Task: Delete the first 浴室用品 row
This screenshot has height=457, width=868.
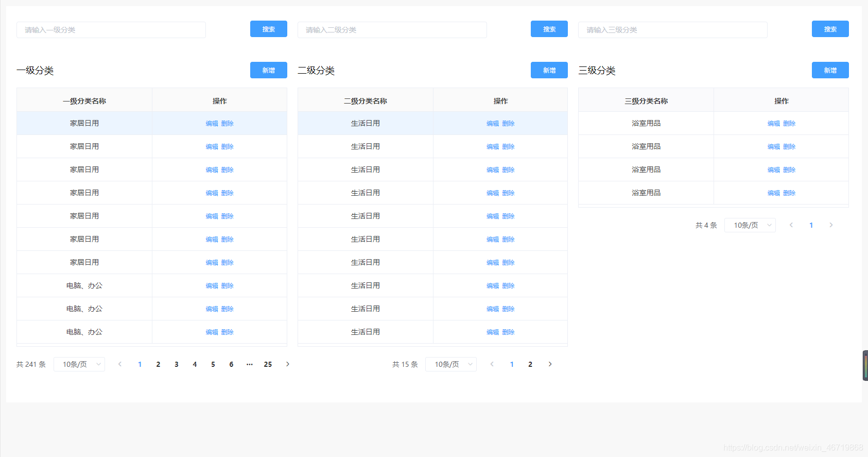Action: coord(789,124)
